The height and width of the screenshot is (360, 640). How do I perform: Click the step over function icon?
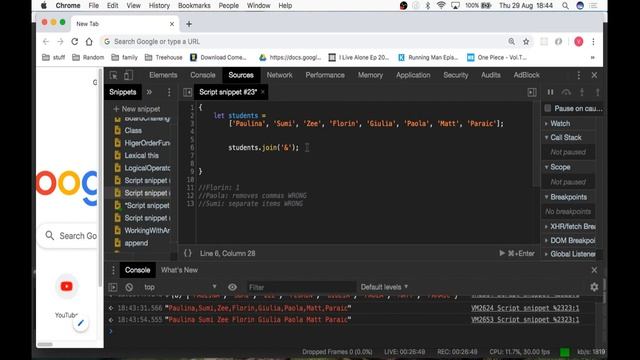[566, 92]
